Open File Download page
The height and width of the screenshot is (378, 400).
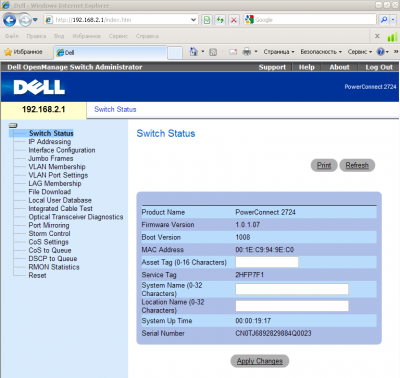point(50,192)
